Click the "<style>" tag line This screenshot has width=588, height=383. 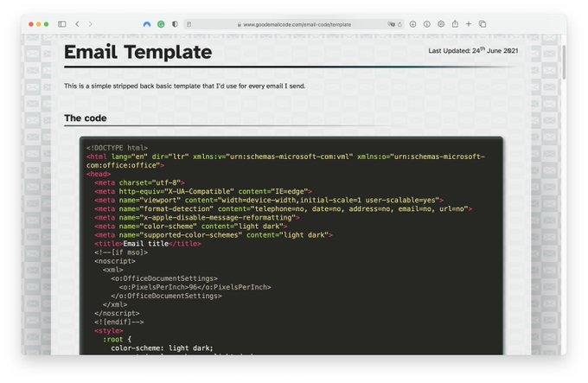(109, 330)
